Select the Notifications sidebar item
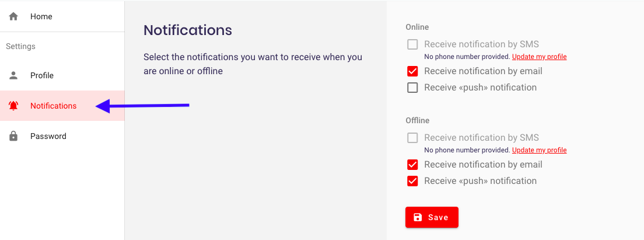 pos(62,106)
